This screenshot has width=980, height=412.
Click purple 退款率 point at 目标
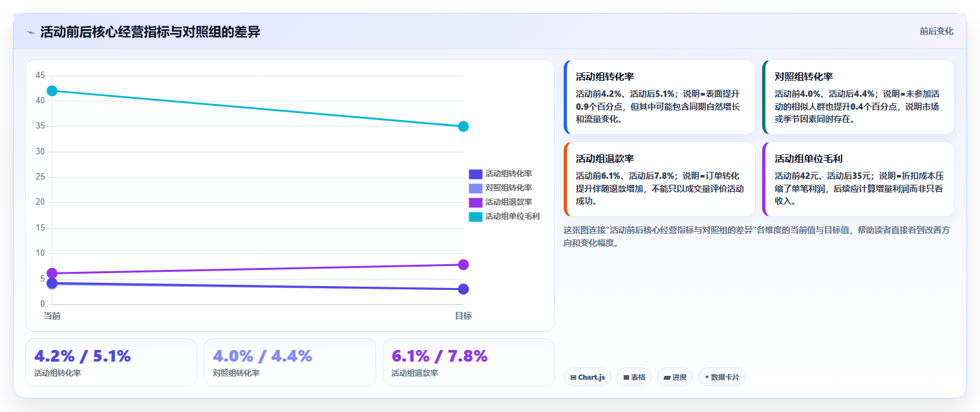tap(463, 265)
